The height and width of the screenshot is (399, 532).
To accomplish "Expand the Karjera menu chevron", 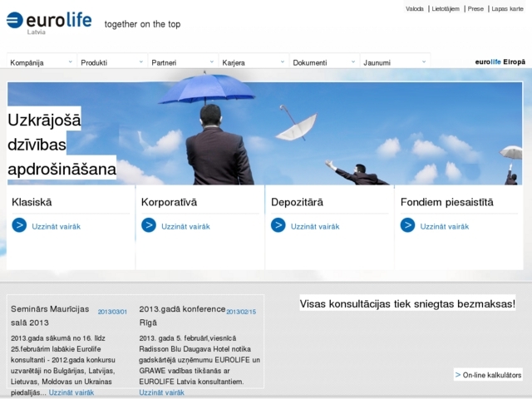I will (283, 62).
